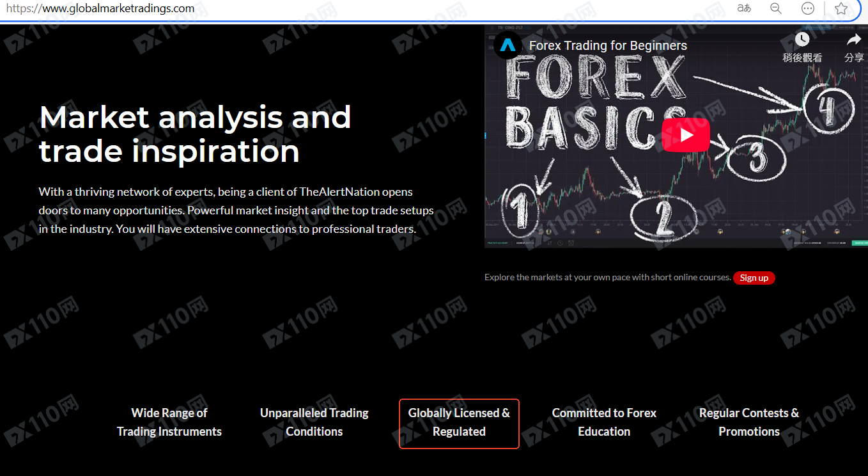
Task: Open the Forex Trading for Beginners title link
Action: (x=608, y=45)
